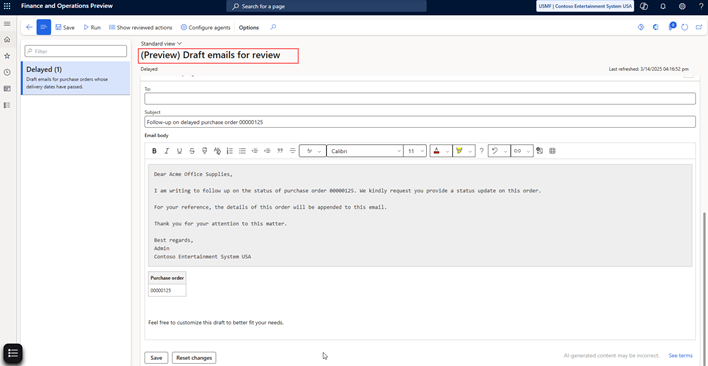This screenshot has height=366, width=708.
Task: Click the action bar search magnifier
Action: point(273,27)
